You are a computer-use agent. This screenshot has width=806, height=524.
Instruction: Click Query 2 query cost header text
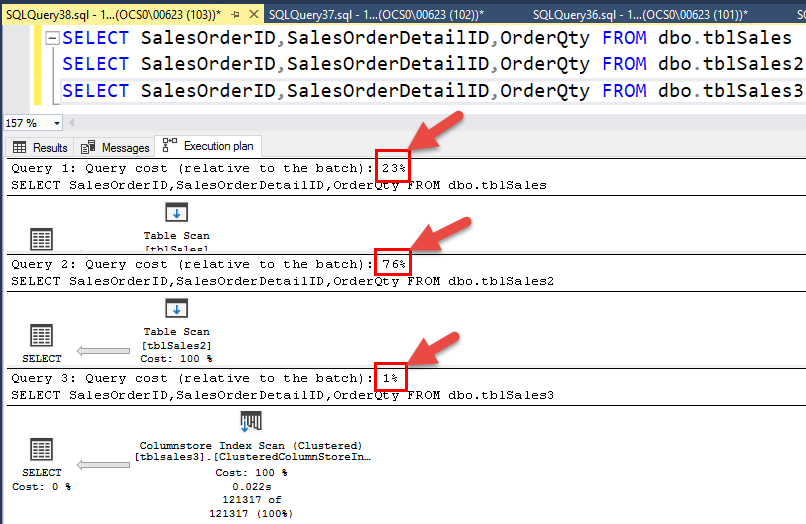[209, 264]
